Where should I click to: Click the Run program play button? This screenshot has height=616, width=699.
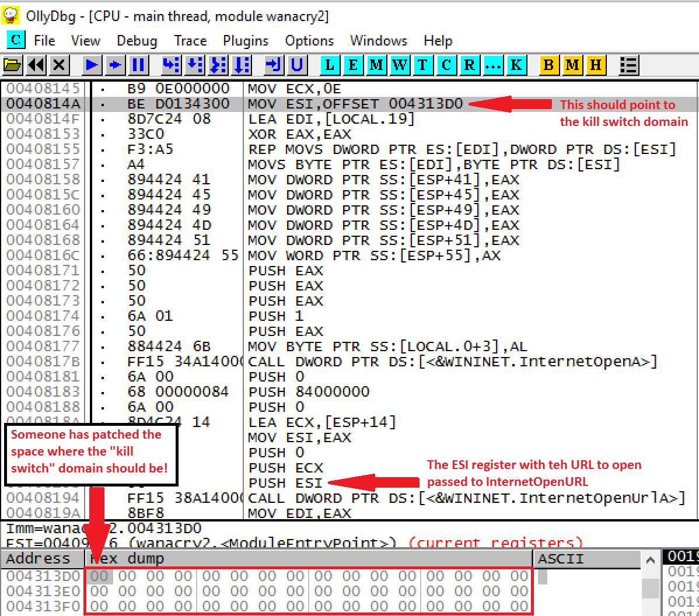[92, 65]
